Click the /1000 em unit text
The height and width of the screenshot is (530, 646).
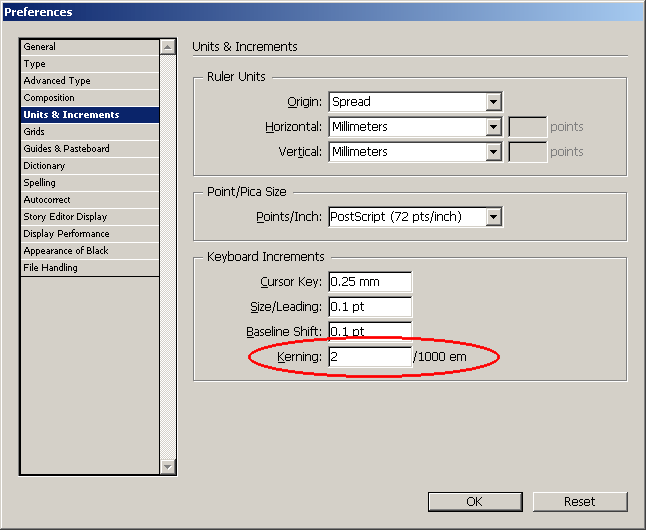point(440,356)
